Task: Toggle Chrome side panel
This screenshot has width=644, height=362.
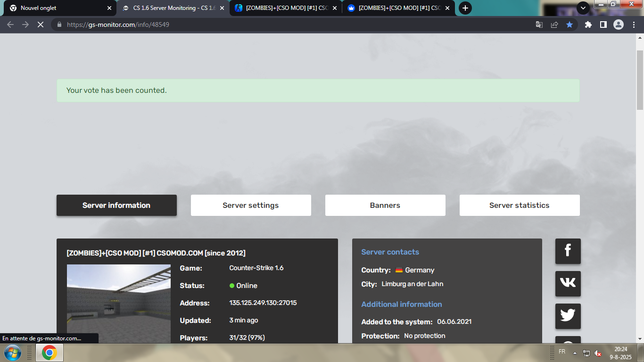Action: [603, 25]
